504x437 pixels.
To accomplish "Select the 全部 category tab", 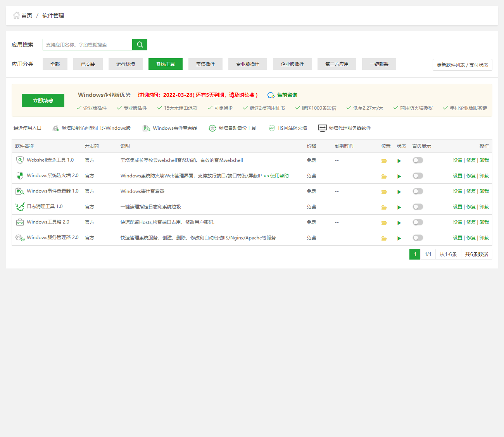I will (x=55, y=64).
